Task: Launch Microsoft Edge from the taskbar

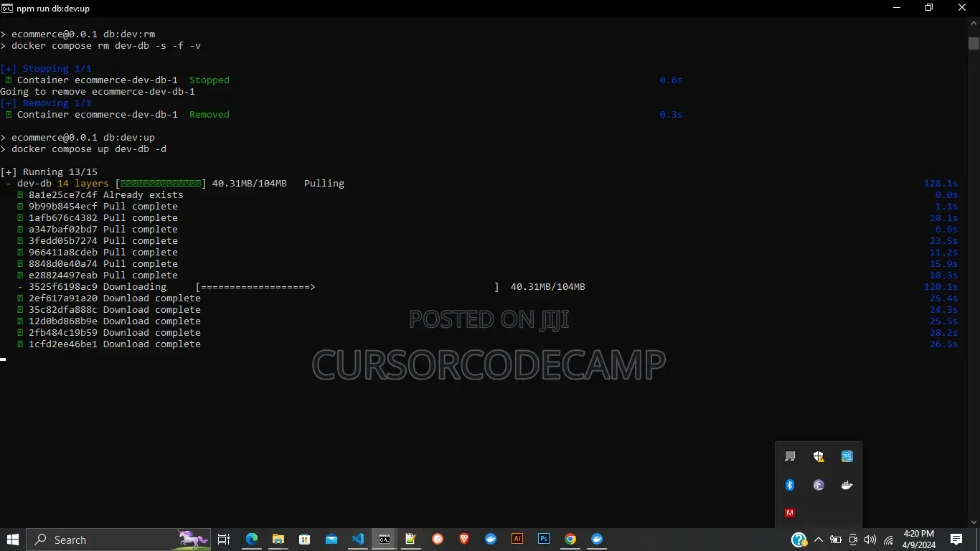Action: tap(252, 540)
